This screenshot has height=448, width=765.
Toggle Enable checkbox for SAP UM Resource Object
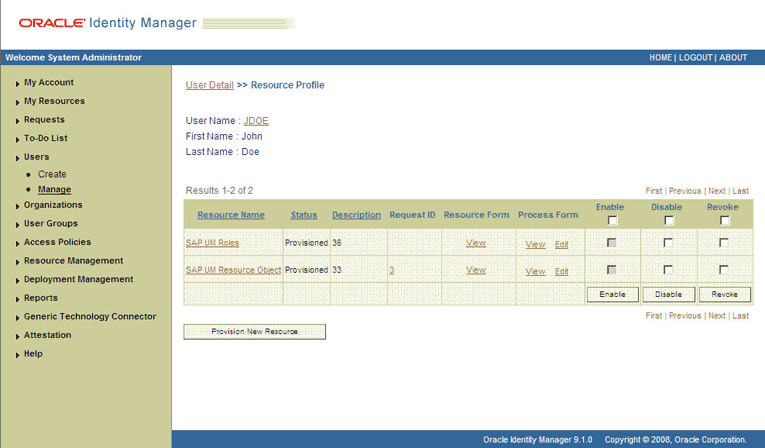[611, 269]
